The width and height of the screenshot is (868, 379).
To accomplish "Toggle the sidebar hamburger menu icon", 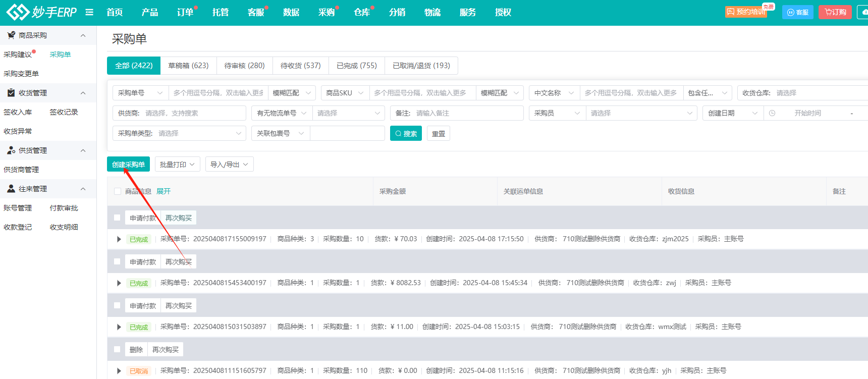I will point(89,12).
